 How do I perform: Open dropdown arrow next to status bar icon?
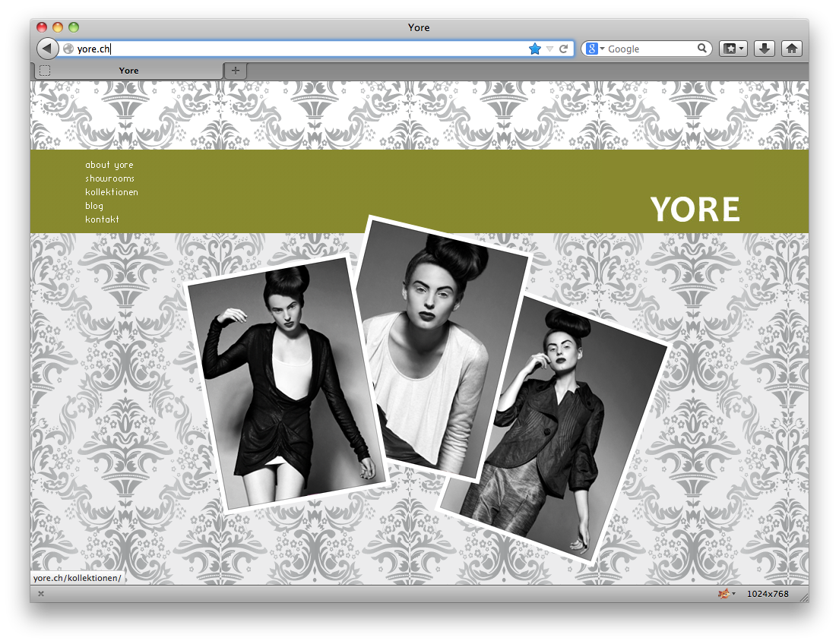click(733, 594)
